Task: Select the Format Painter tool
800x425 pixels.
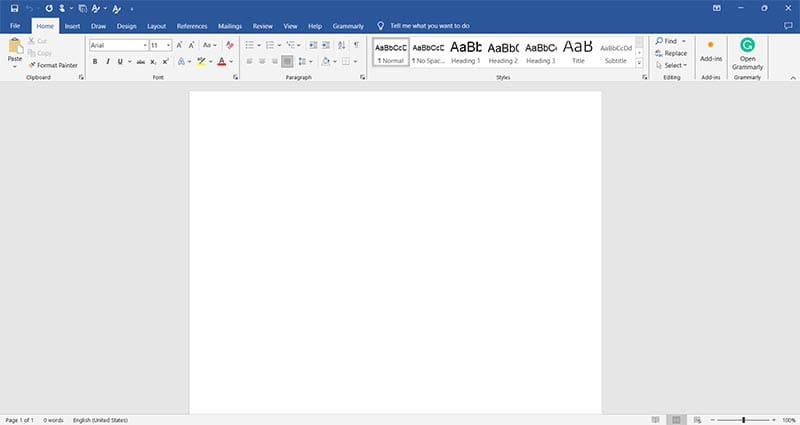Action: 53,65
